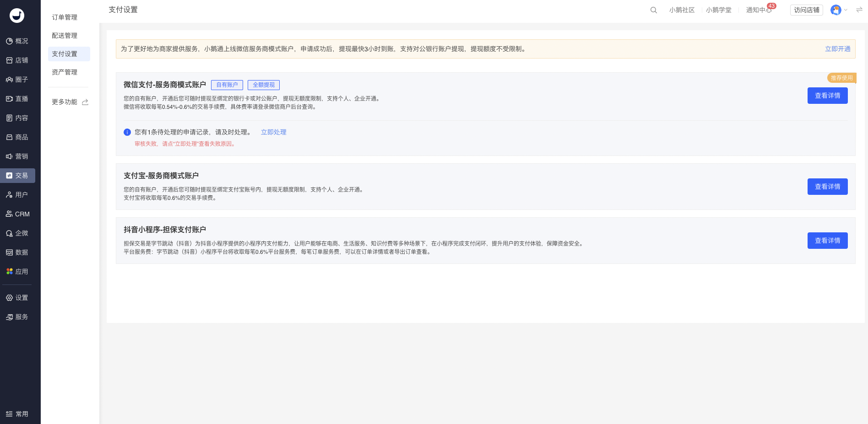This screenshot has height=424, width=868.
Task: Open the 企微 WeCom sidebar item
Action: (x=17, y=233)
